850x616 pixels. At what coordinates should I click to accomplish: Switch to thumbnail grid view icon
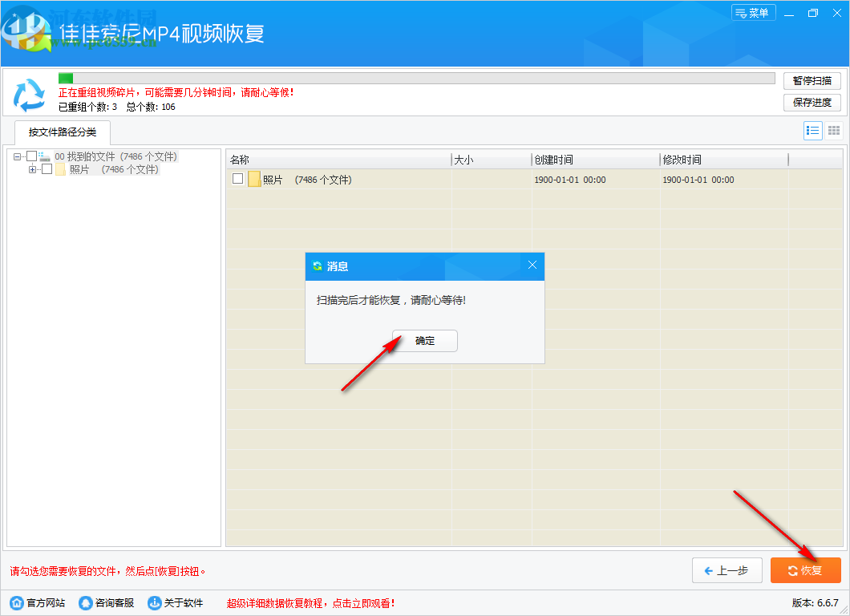click(834, 131)
